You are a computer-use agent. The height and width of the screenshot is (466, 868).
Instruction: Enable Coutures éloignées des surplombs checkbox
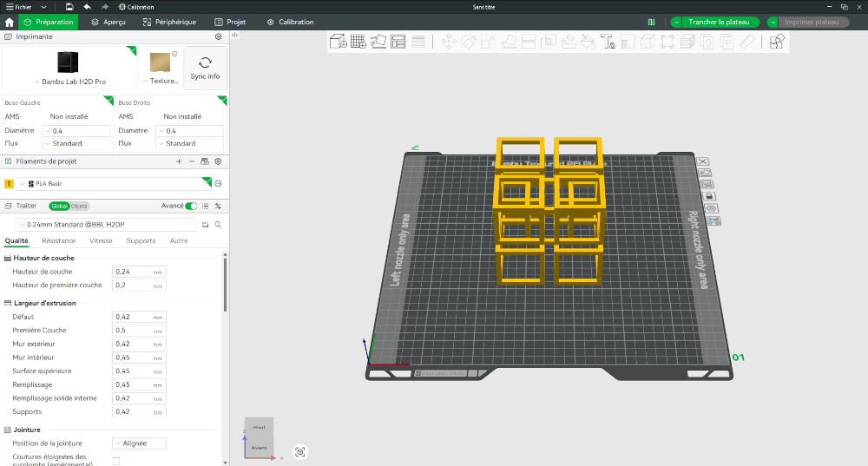point(116,461)
